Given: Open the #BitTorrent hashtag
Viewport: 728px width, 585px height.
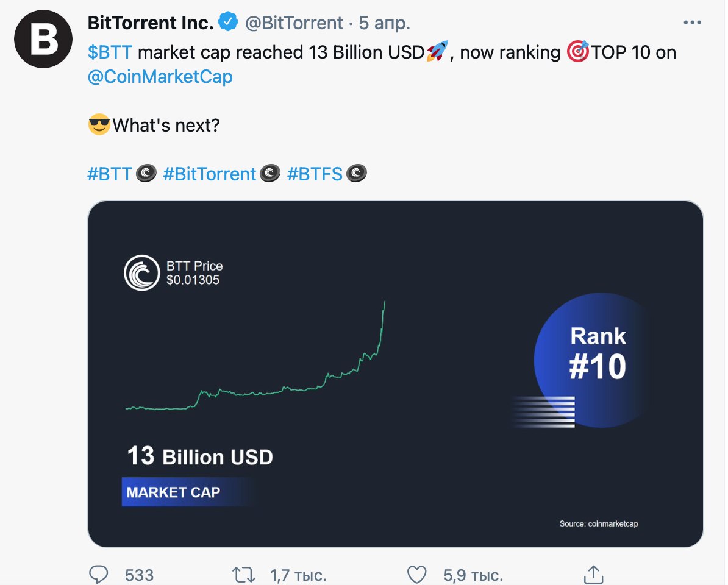Looking at the screenshot, I should pyautogui.click(x=209, y=174).
